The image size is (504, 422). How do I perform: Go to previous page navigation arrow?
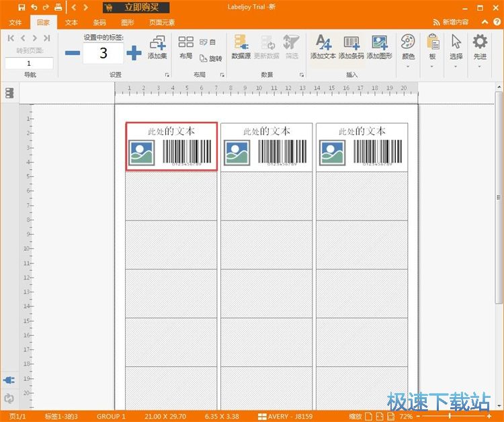pyautogui.click(x=23, y=38)
